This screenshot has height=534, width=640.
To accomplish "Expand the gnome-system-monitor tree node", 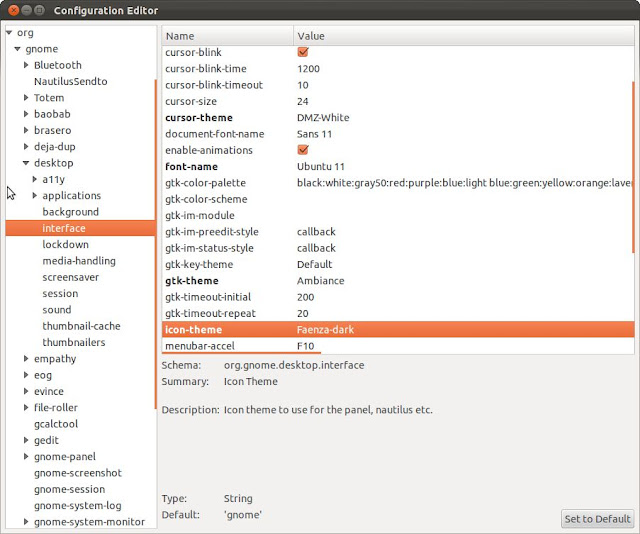I will point(26,522).
